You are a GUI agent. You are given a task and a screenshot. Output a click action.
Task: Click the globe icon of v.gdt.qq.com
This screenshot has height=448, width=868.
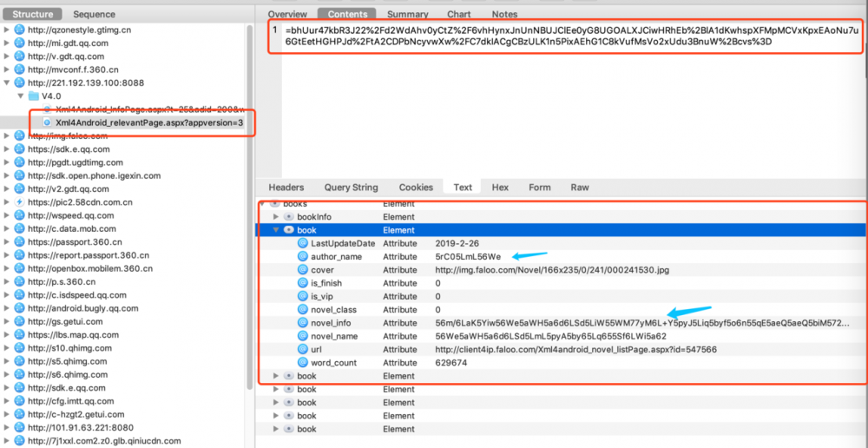pyautogui.click(x=20, y=56)
